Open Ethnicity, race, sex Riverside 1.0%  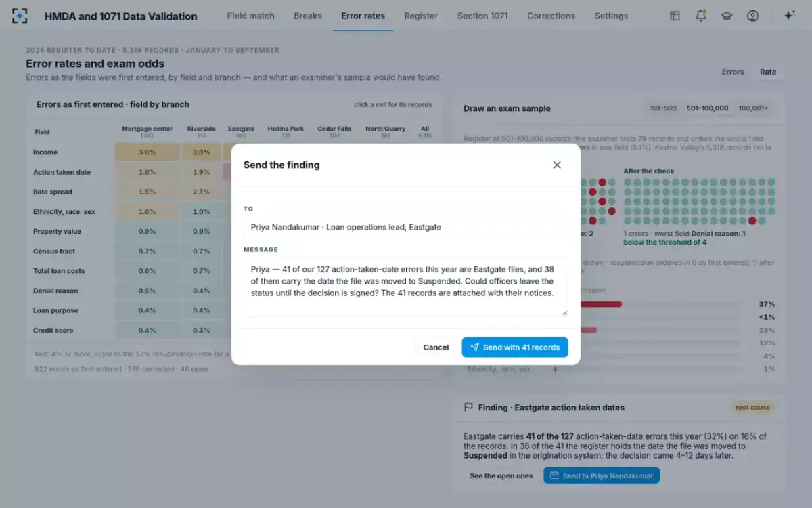[x=201, y=211]
